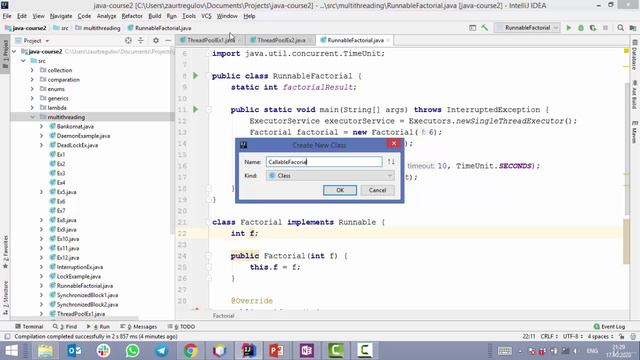Open the Messages tool window
This screenshot has height=360, width=640.
point(139,327)
